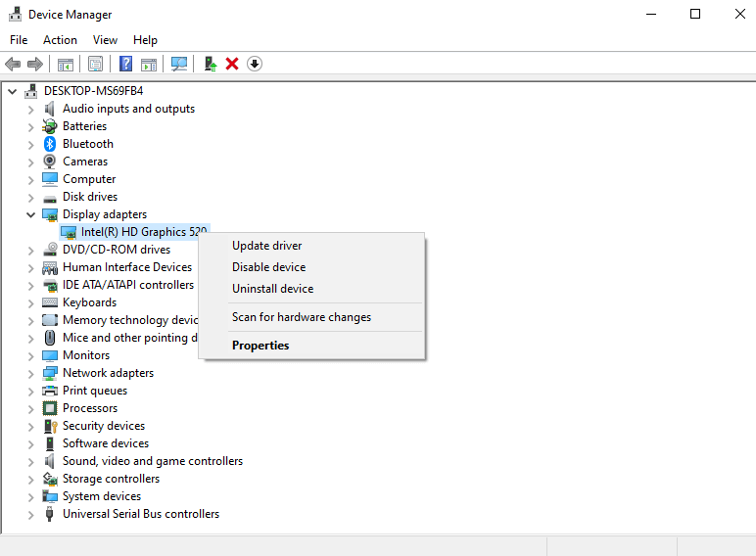Click the Security devices key icon
The width and height of the screenshot is (756, 556).
pyautogui.click(x=50, y=426)
